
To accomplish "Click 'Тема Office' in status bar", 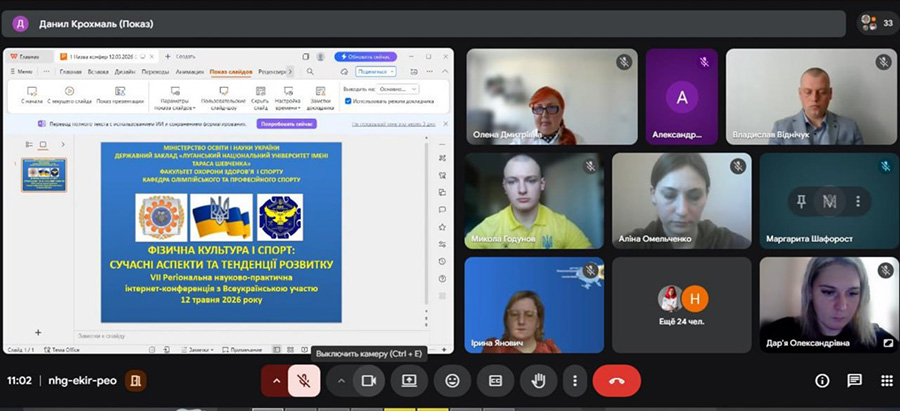I will [62, 350].
